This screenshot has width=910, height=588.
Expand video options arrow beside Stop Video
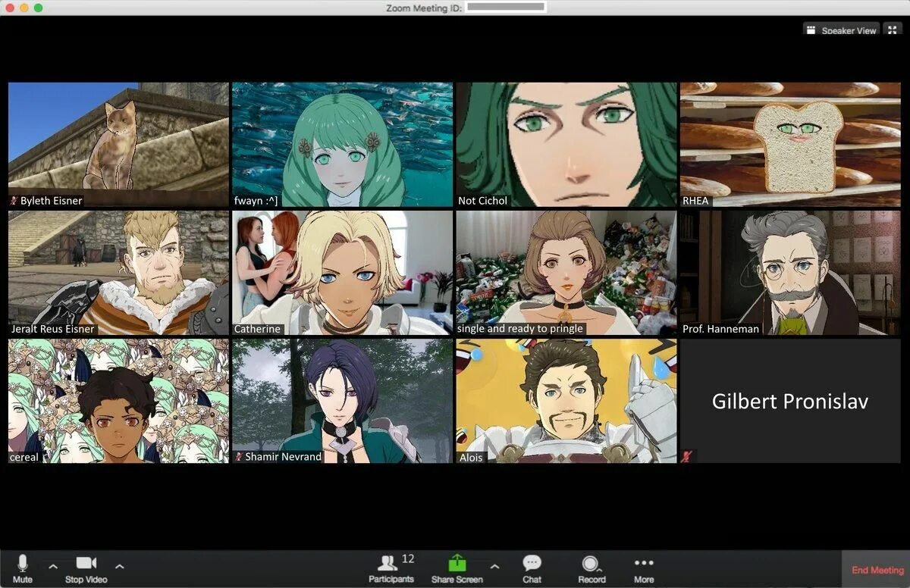120,566
